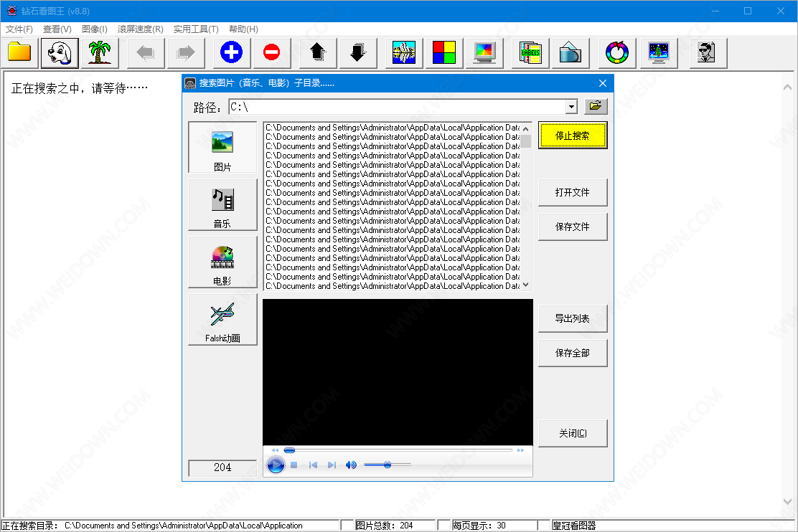Select the 音乐 music search type
Screen dimensions: 798x532
[x=222, y=205]
